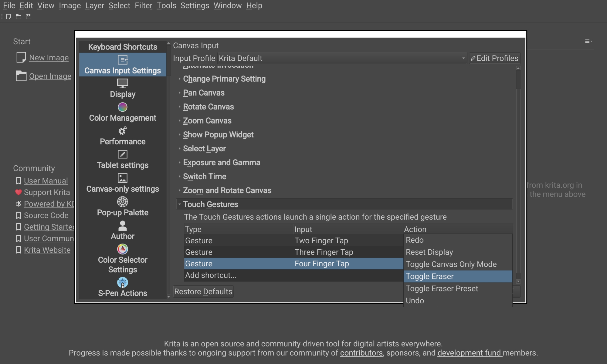Collapse the Touch Gestures section

210,204
